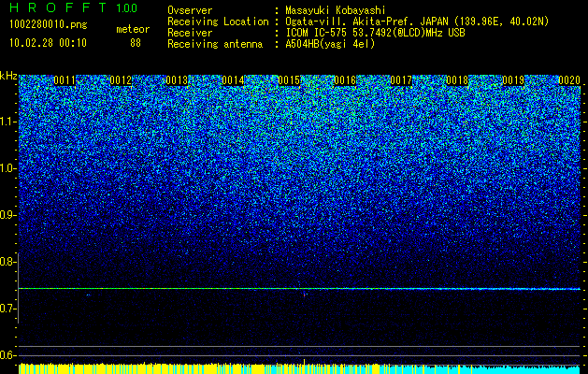Click the timestamp 10.02.28 00:10
Viewport: 588px width, 374px height.
click(x=48, y=43)
